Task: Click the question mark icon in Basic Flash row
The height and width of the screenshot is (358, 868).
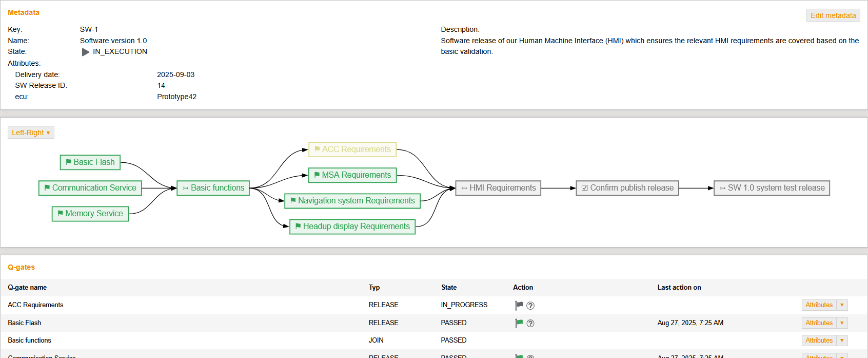Action: (530, 324)
